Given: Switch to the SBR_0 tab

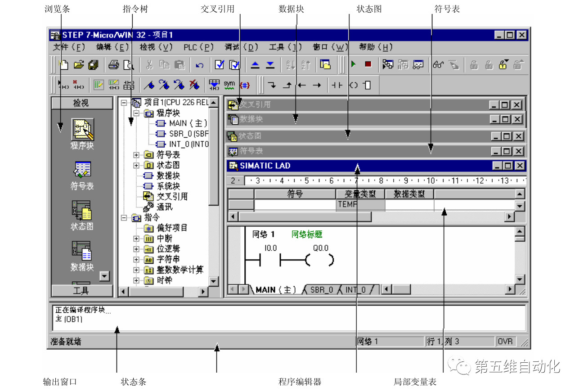Looking at the screenshot, I should (x=321, y=290).
